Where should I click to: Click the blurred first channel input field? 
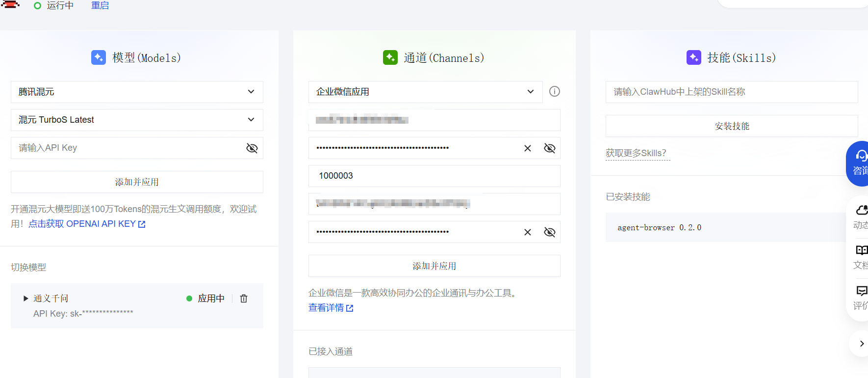(x=434, y=120)
